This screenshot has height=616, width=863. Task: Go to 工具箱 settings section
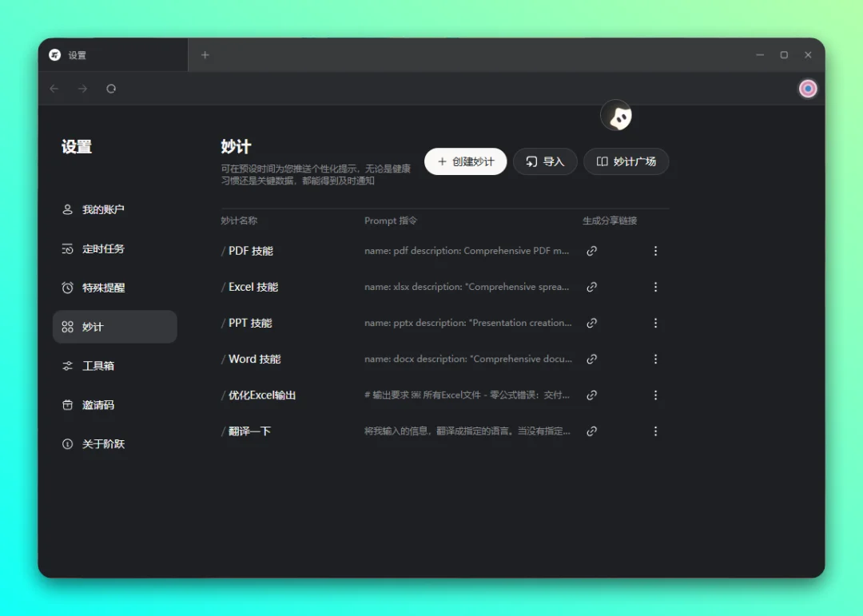coord(97,366)
